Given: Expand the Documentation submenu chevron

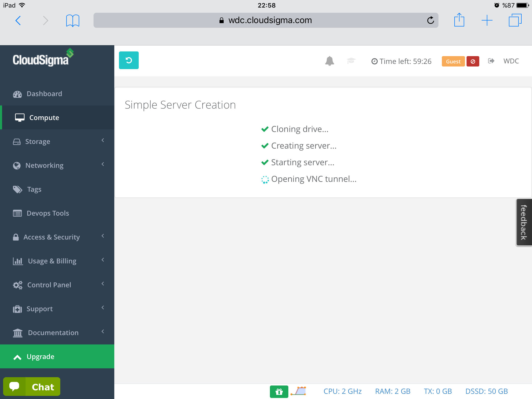Looking at the screenshot, I should (x=103, y=331).
